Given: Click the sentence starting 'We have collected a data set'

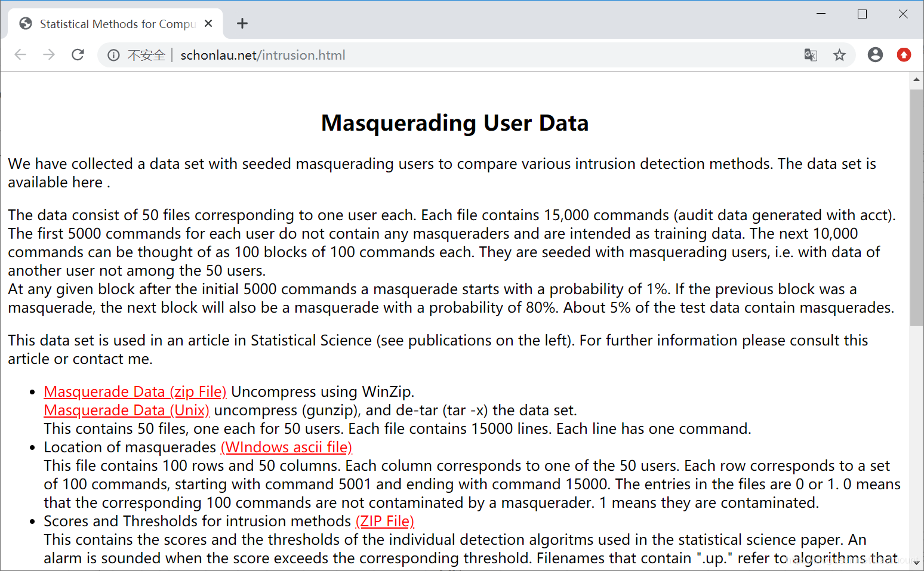Looking at the screenshot, I should pos(442,173).
